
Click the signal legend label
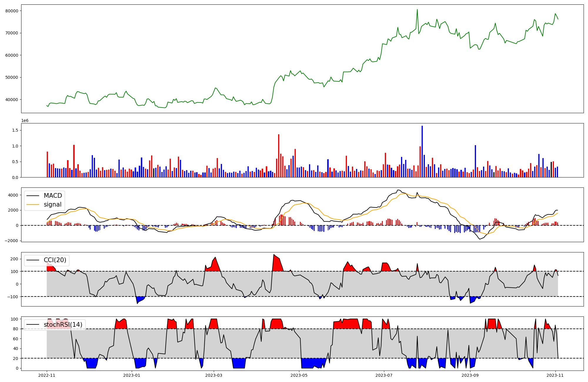pyautogui.click(x=53, y=205)
